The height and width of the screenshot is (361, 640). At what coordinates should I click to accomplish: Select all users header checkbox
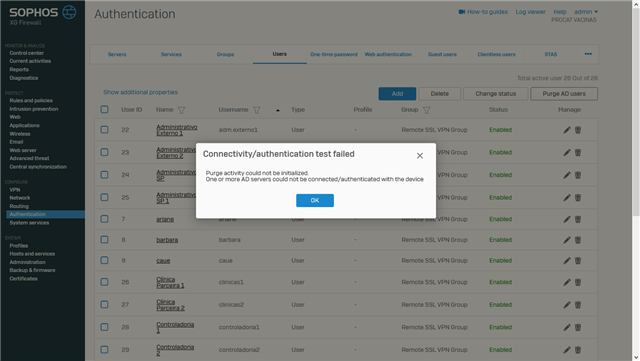click(104, 109)
